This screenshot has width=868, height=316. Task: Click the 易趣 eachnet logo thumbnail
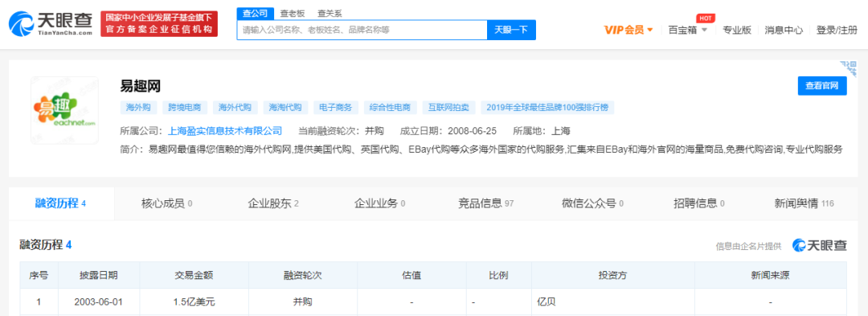(64, 110)
